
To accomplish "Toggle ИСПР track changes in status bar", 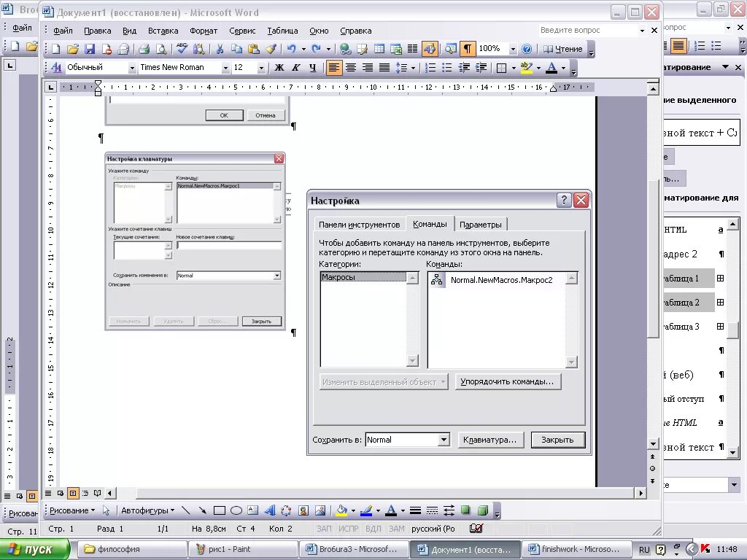I will point(348,529).
